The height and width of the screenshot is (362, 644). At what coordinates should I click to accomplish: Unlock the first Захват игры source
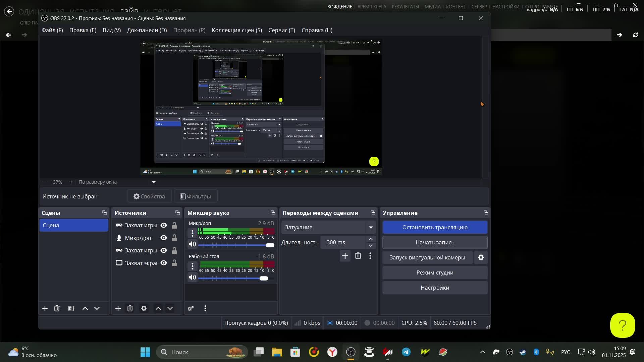click(x=174, y=225)
